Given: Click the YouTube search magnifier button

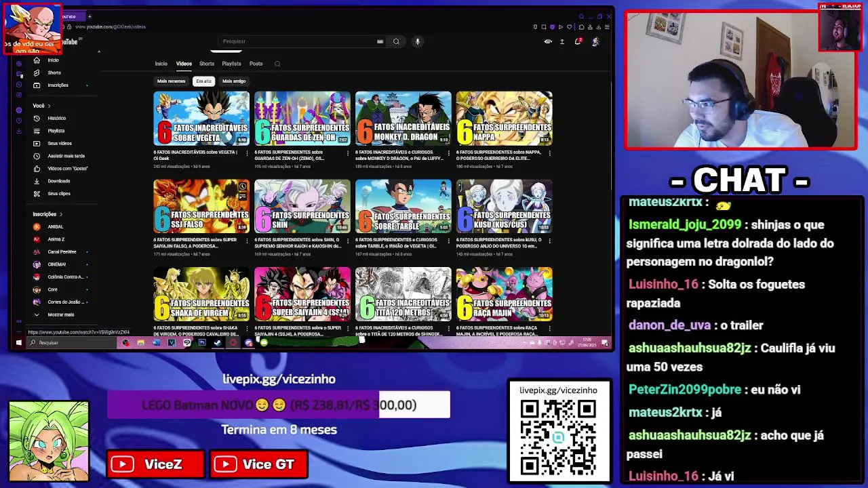Looking at the screenshot, I should click(x=396, y=41).
